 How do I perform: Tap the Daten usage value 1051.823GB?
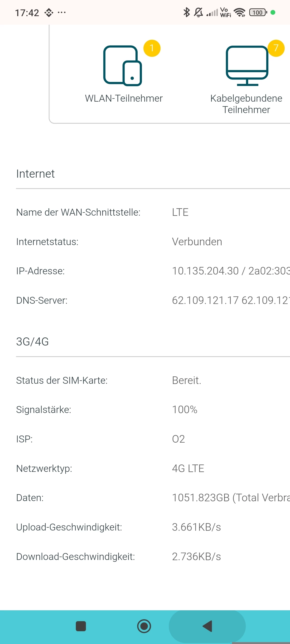(x=201, y=497)
